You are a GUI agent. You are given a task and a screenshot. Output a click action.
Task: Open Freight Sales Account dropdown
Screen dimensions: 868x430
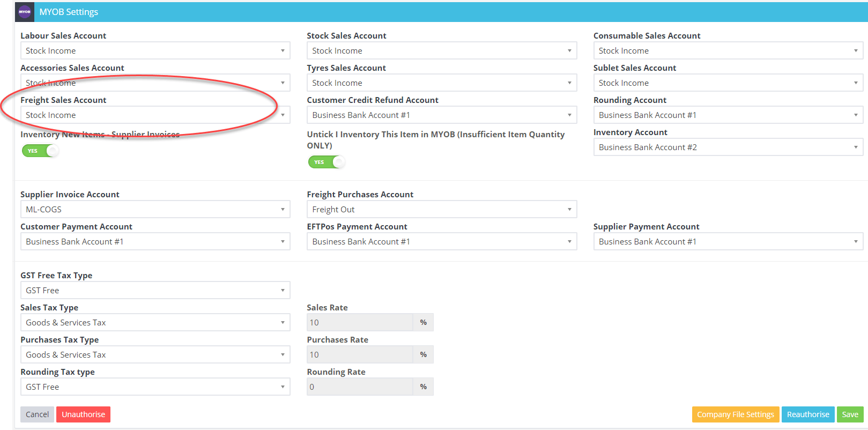click(x=155, y=115)
